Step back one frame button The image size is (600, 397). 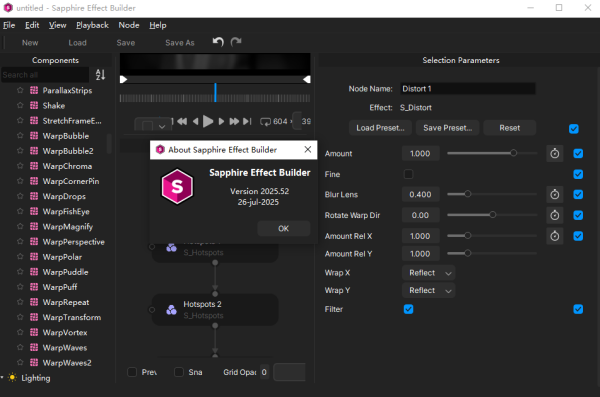coord(196,121)
